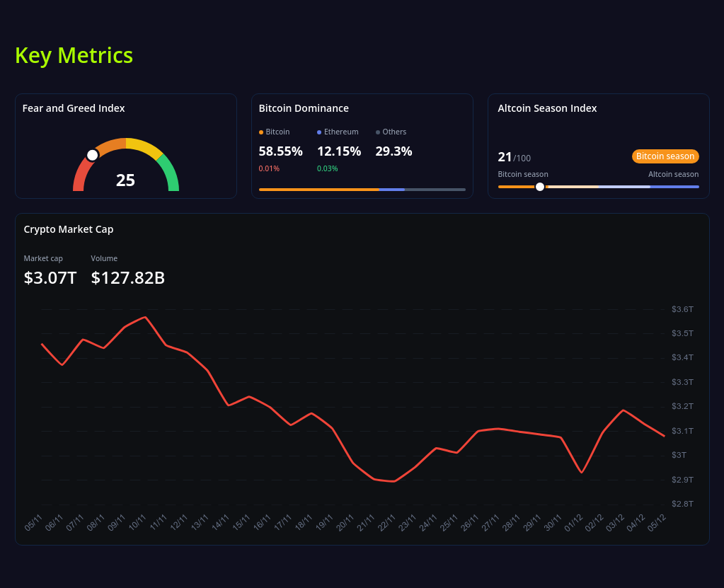
Task: Click the Bitcoin season badge
Action: click(x=665, y=156)
